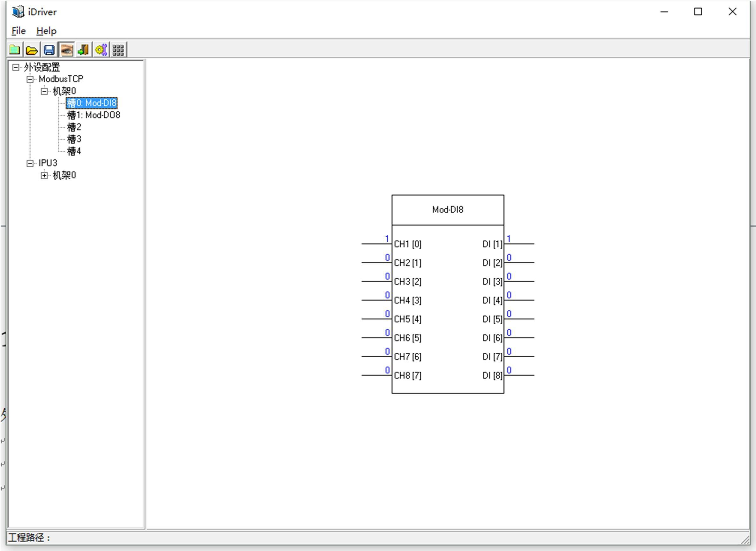This screenshot has height=551, width=756.
Task: Select 槽1: Mod-DO8 in the tree
Action: [93, 115]
